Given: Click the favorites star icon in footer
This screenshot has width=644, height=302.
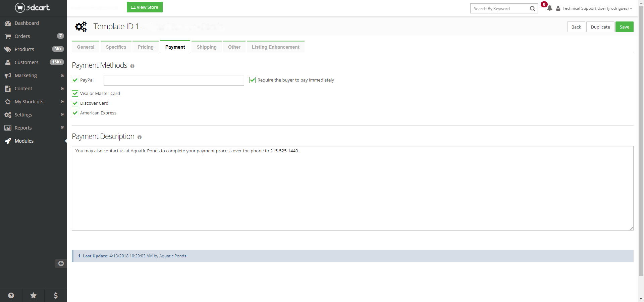Looking at the screenshot, I should pyautogui.click(x=34, y=295).
